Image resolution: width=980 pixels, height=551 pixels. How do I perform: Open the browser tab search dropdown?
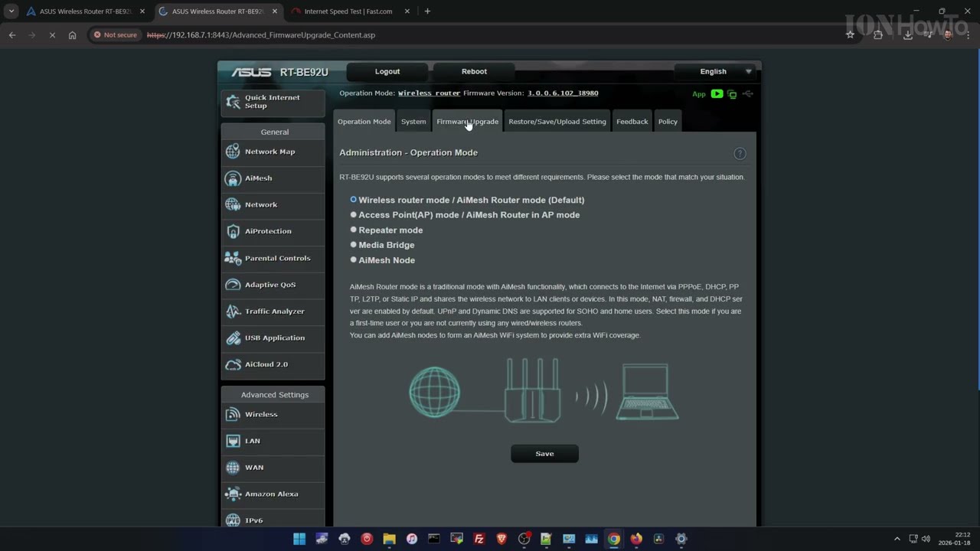click(x=11, y=11)
